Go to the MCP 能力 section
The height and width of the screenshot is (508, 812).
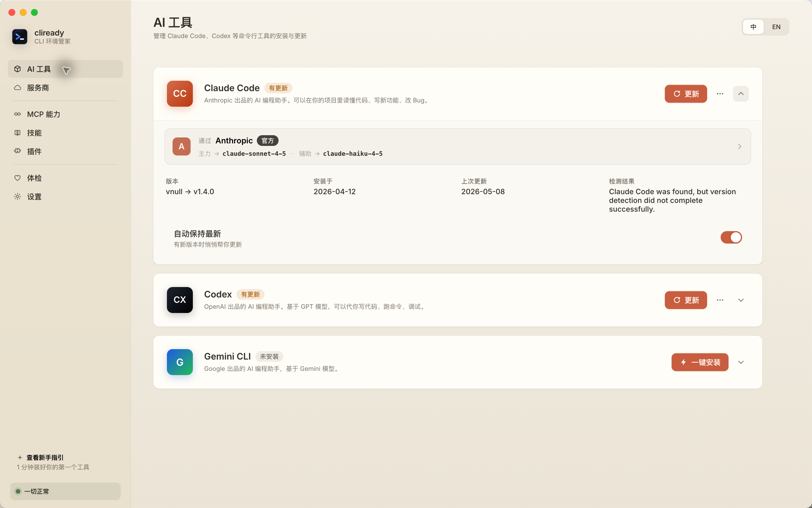[x=65, y=114]
